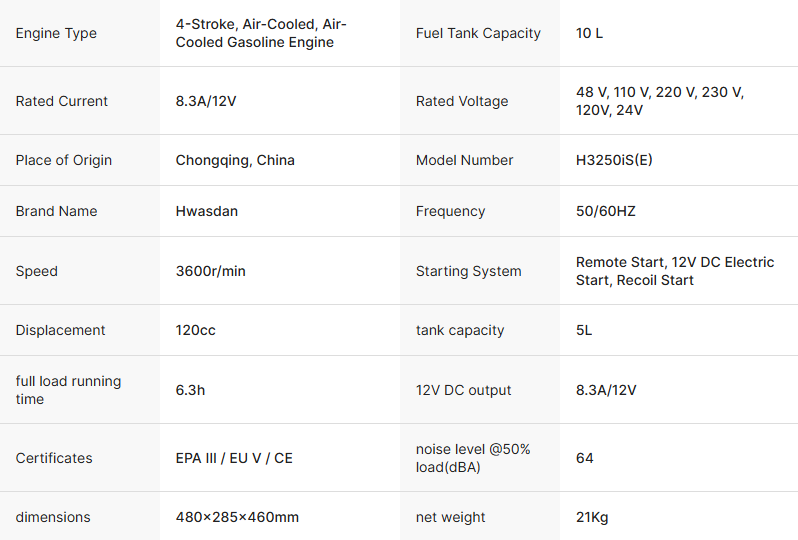Select the Starting System value text
Screen dimensions: 798x540
click(674, 271)
